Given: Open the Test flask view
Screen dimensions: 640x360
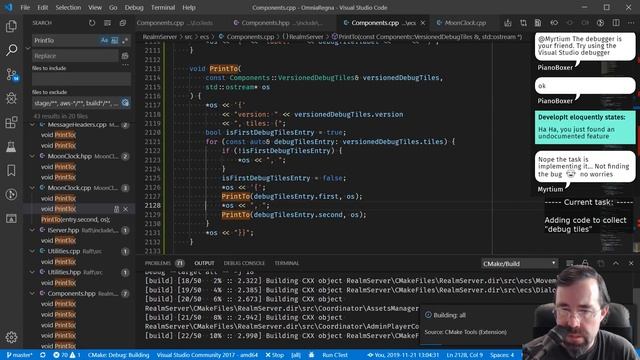Looking at the screenshot, I should (x=11, y=146).
